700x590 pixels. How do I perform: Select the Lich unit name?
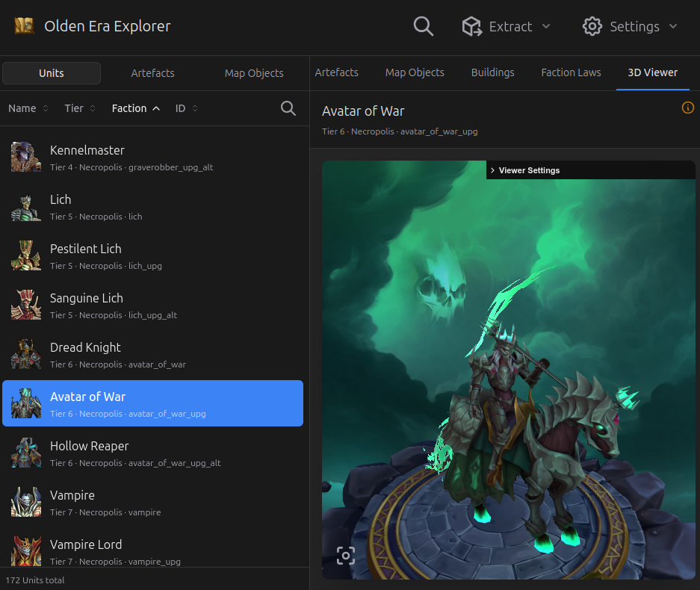coord(61,199)
